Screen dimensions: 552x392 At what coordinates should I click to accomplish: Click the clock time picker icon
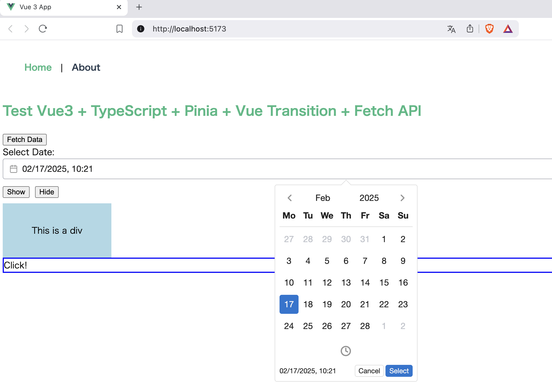(x=346, y=351)
